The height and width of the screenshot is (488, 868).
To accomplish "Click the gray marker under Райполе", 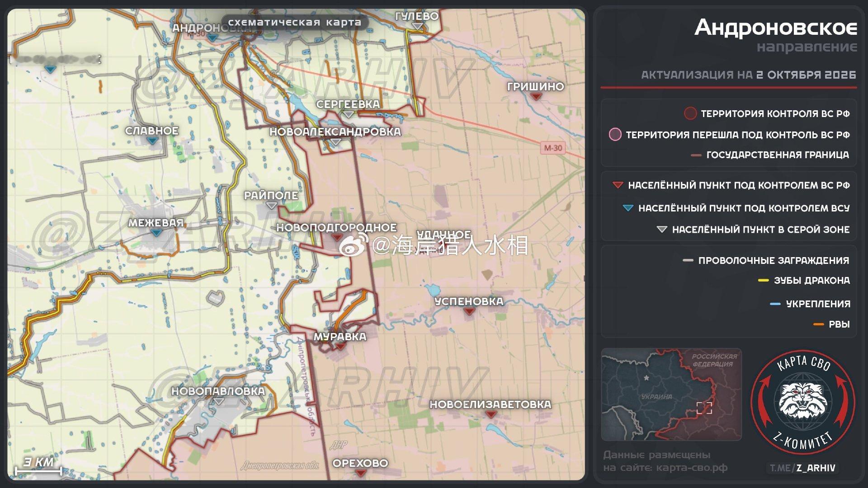I will pos(271,206).
